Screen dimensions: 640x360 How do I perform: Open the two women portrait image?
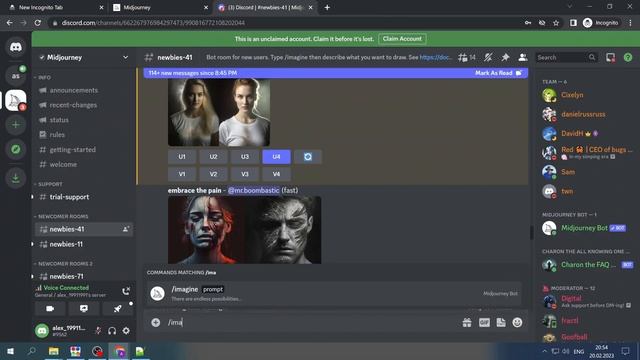(219, 113)
